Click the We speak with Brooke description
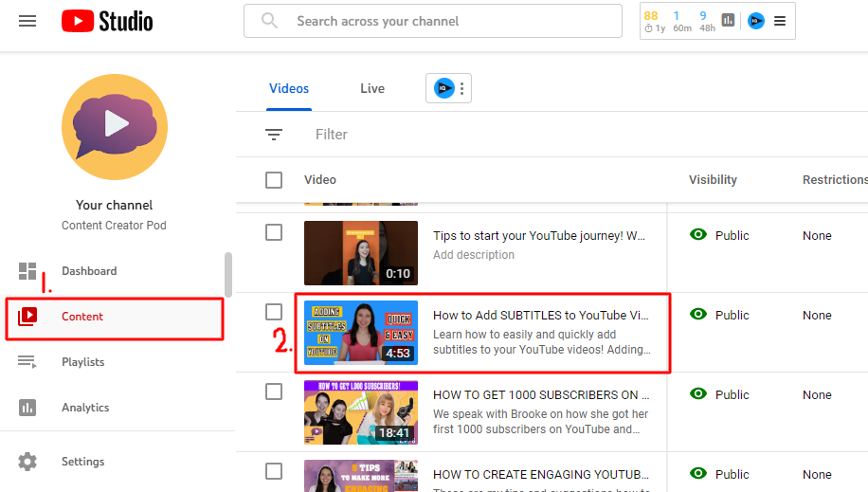Viewport: 868px width, 492px height. pos(540,422)
